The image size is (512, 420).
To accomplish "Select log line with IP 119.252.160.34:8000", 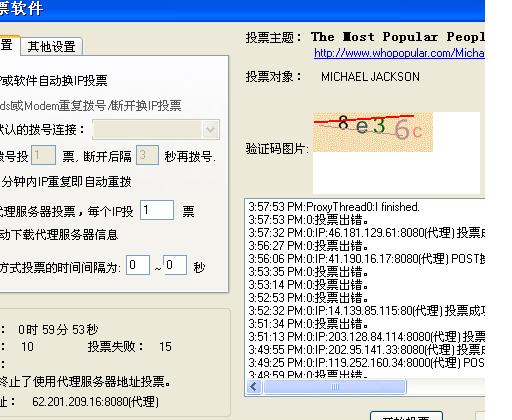I will coord(366,363).
